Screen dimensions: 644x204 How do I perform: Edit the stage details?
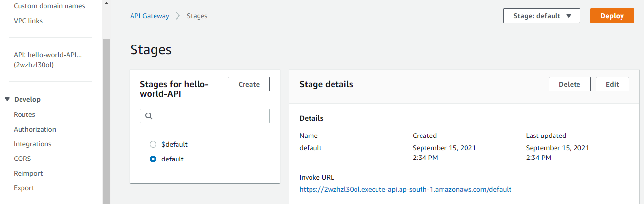point(612,84)
